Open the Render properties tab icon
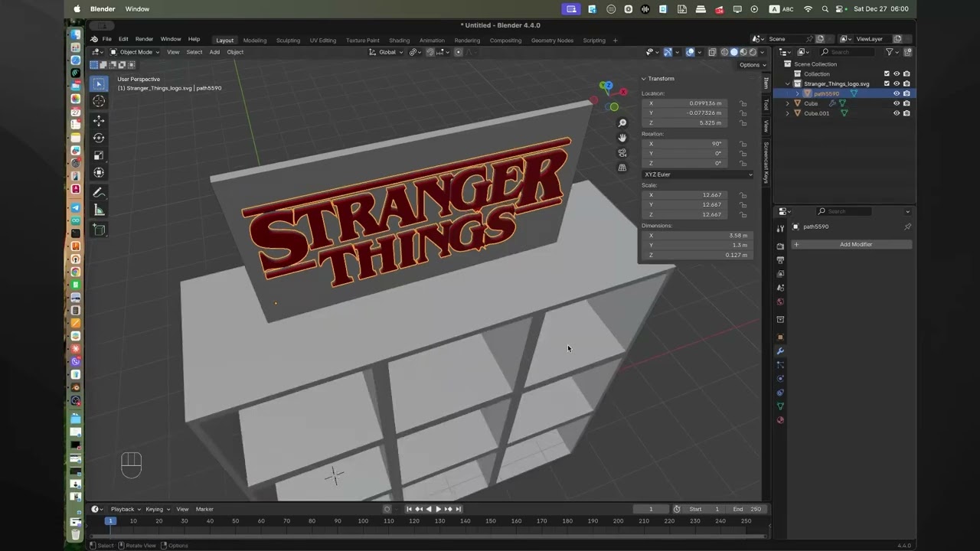Viewport: 980px width, 551px height. pos(780,246)
